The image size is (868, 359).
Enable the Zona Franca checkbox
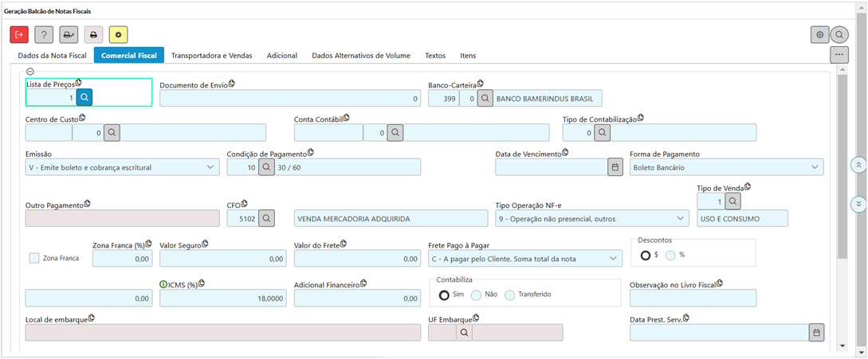[x=34, y=258]
